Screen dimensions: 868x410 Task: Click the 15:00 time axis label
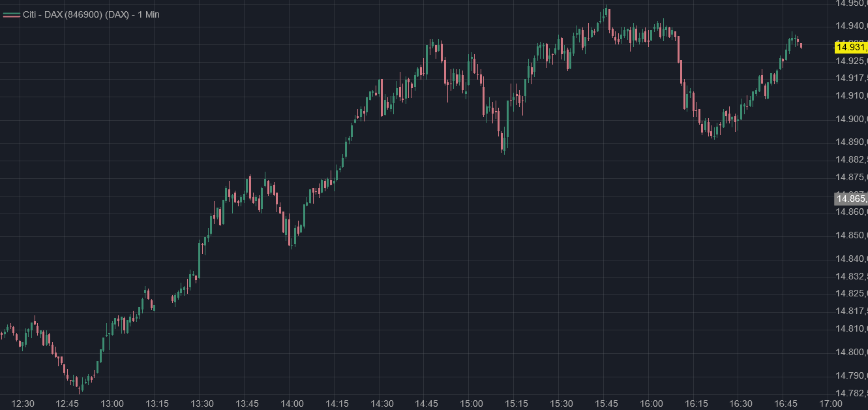[x=471, y=404]
